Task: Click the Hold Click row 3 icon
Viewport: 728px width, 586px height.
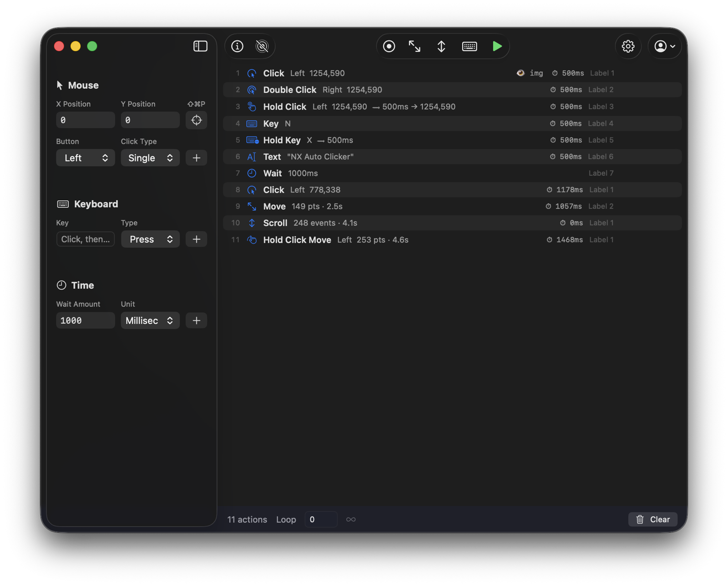Action: click(252, 107)
